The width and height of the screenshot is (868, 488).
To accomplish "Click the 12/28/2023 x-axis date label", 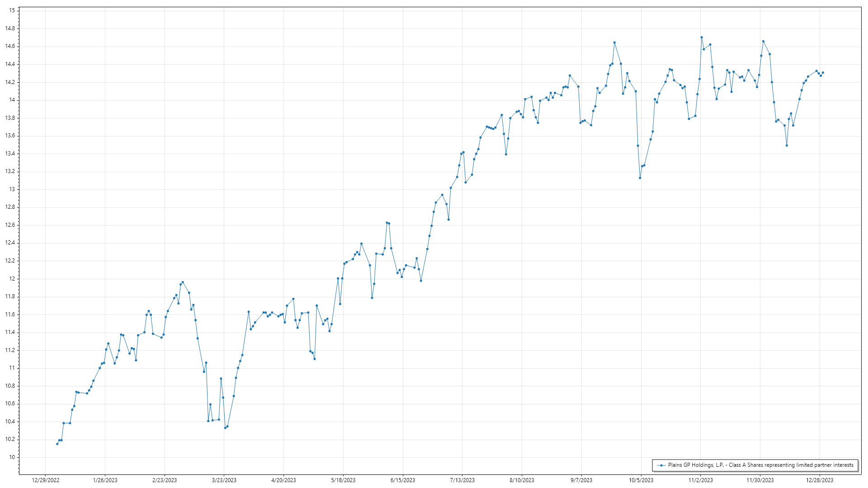I will pos(820,480).
